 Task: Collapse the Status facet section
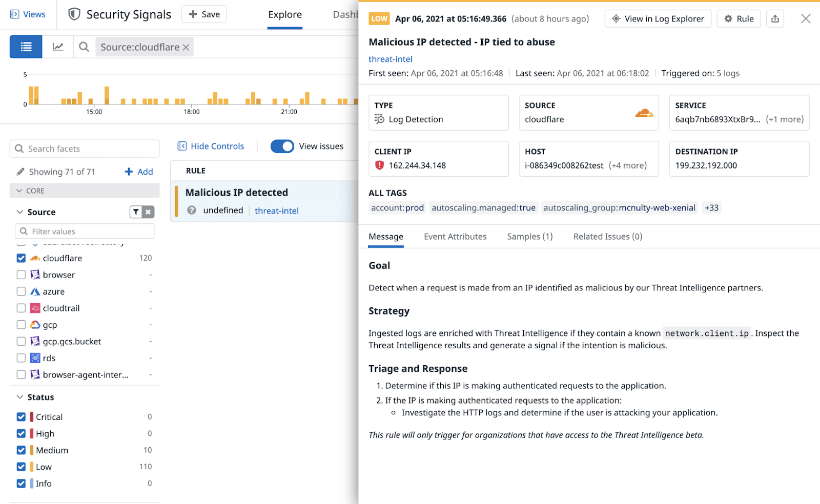pyautogui.click(x=19, y=396)
